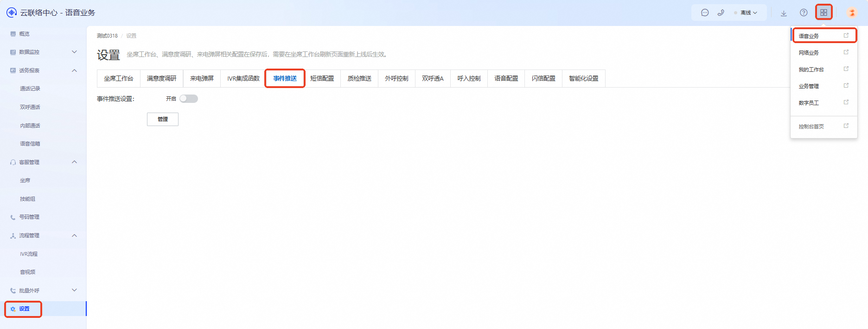This screenshot has width=868, height=329.
Task: Switch to the 外呼控制 tab
Action: [396, 78]
